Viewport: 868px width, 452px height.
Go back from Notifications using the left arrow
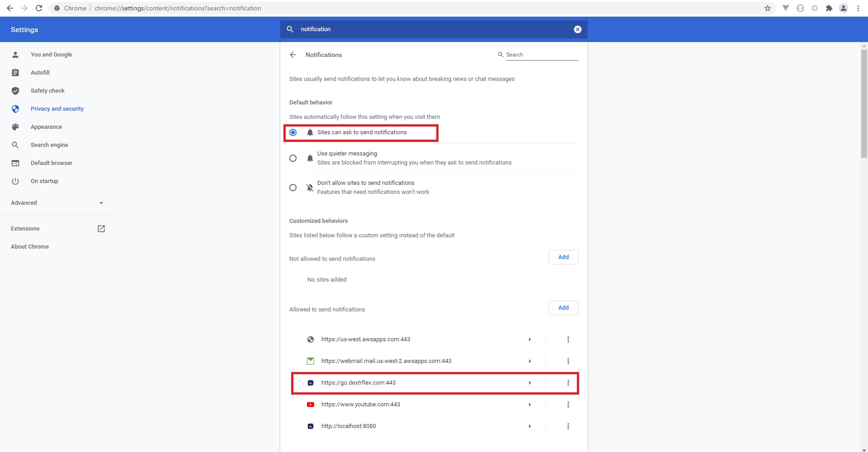tap(293, 55)
